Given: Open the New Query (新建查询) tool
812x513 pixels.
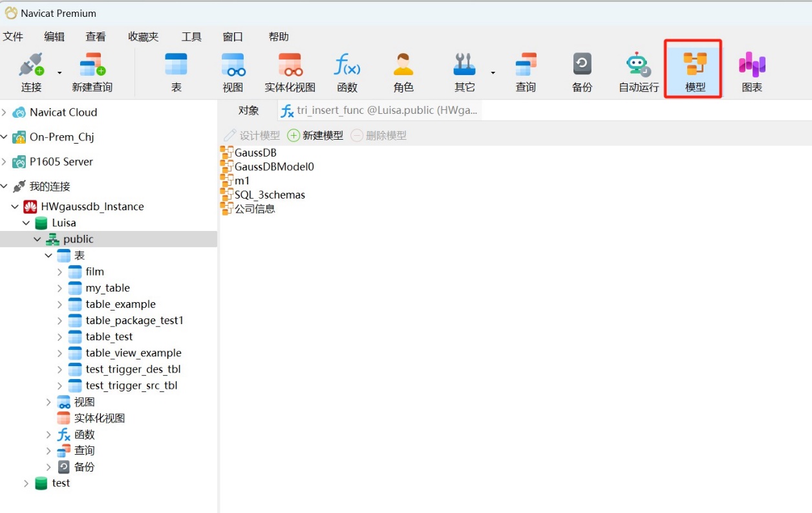Looking at the screenshot, I should (92, 72).
